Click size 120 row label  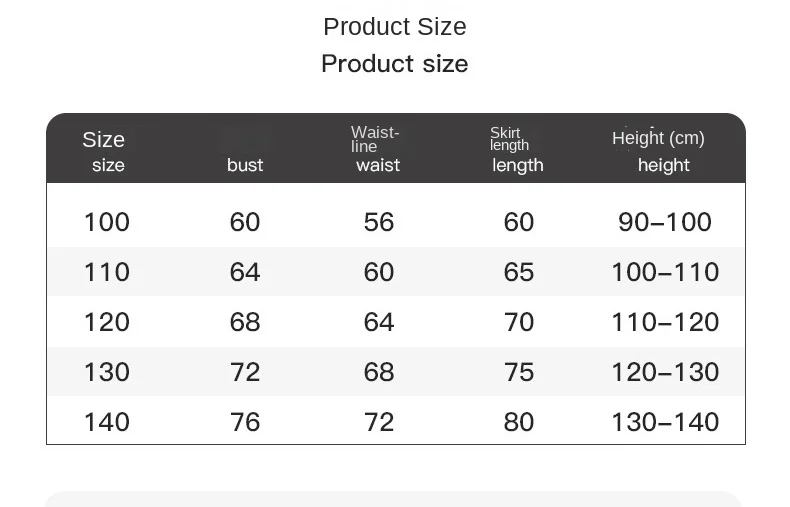107,322
